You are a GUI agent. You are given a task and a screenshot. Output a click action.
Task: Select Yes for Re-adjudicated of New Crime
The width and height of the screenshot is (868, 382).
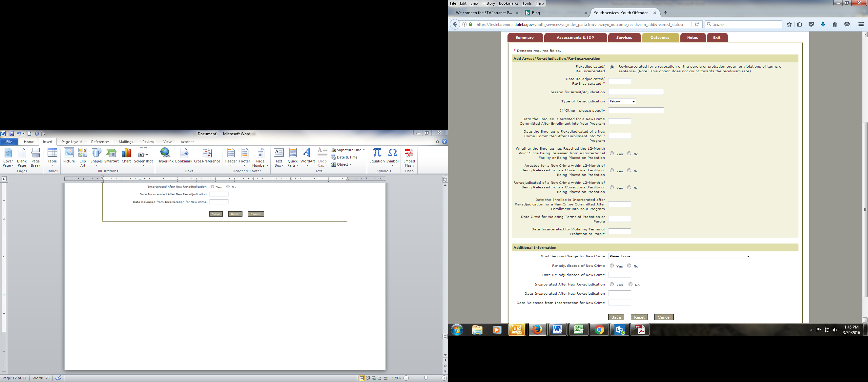coord(612,266)
